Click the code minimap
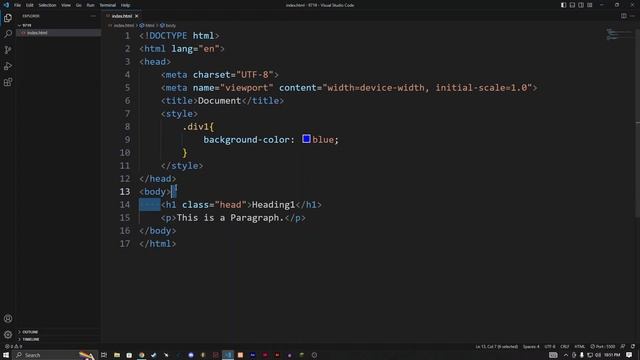 [x=619, y=34]
